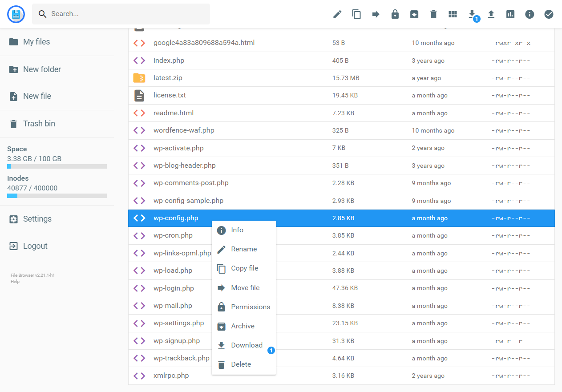
Task: Select the Rename pencil icon in toolbar
Action: point(337,14)
